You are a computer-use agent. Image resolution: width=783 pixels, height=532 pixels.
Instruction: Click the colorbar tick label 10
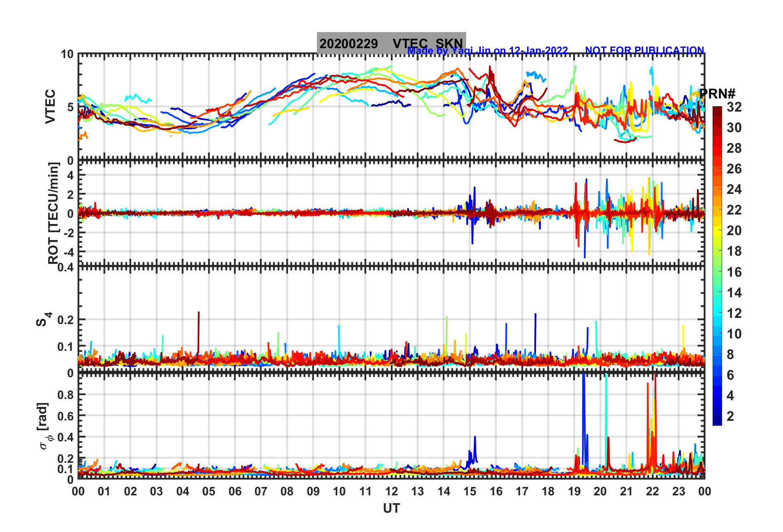(x=734, y=334)
